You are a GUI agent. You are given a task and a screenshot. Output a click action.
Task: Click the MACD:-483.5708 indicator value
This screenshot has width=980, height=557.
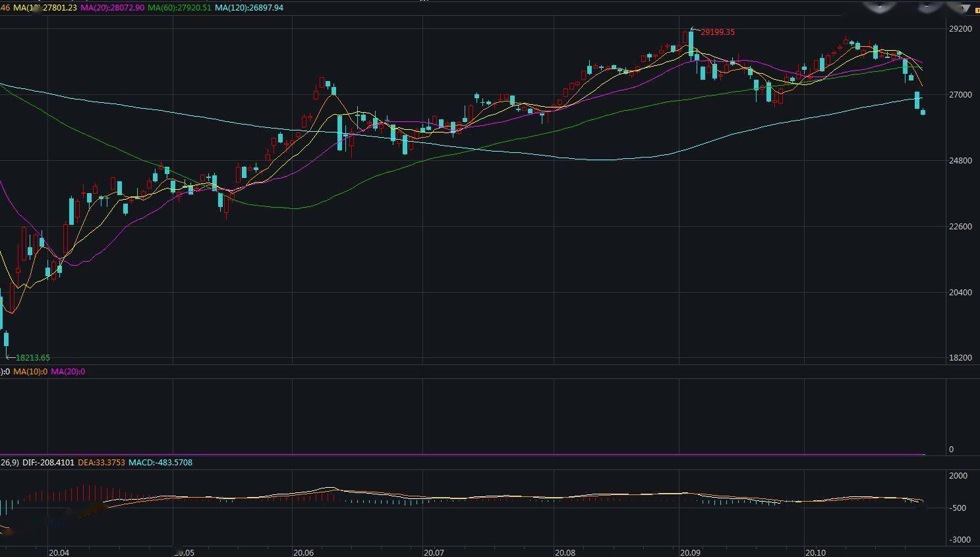click(160, 463)
